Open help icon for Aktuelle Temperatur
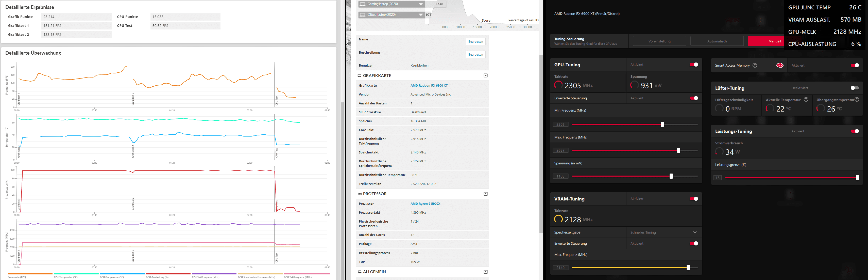This screenshot has width=868, height=280. click(806, 100)
